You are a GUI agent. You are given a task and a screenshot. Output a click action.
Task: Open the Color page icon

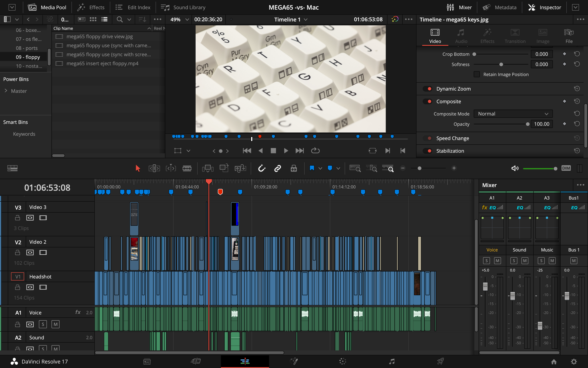[x=343, y=361]
